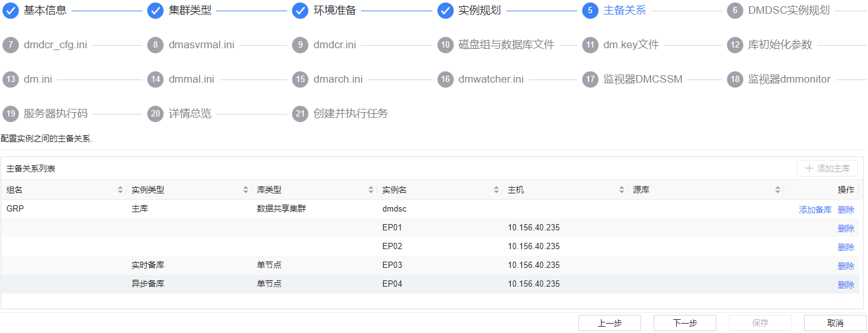Select the EP03 instance name cell
Screen dimensions: 868x333
[x=392, y=265]
